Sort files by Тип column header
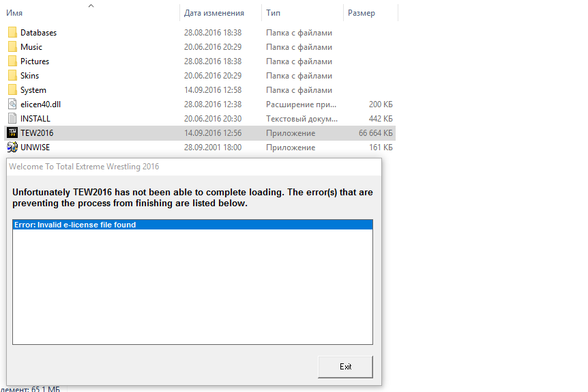 click(273, 13)
